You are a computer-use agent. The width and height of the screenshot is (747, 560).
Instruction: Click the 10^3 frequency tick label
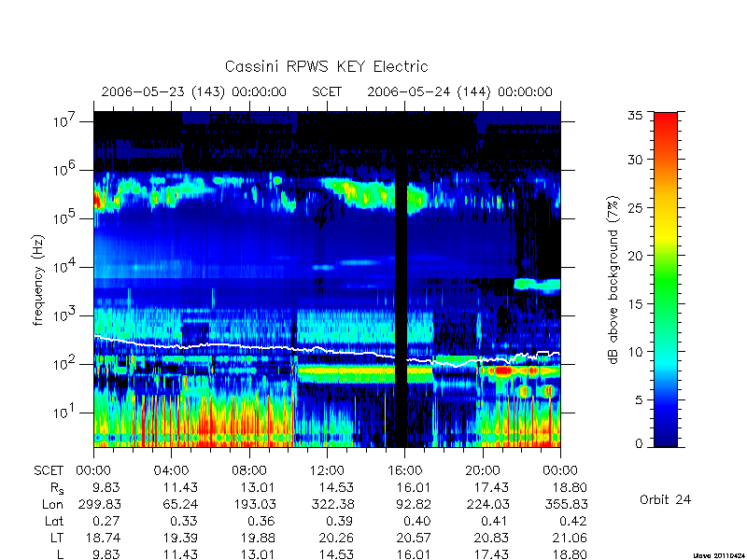click(x=65, y=315)
